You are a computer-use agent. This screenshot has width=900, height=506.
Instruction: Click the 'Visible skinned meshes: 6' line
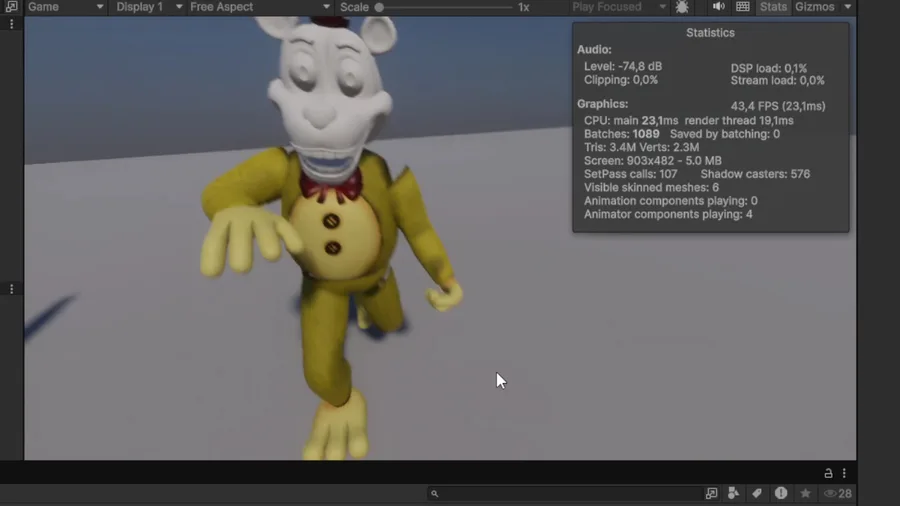click(x=651, y=188)
